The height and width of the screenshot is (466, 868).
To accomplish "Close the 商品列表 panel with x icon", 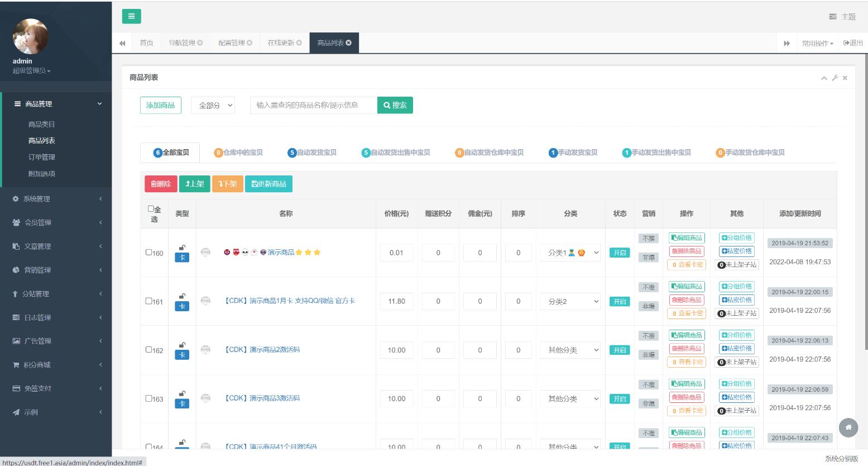I will 845,78.
